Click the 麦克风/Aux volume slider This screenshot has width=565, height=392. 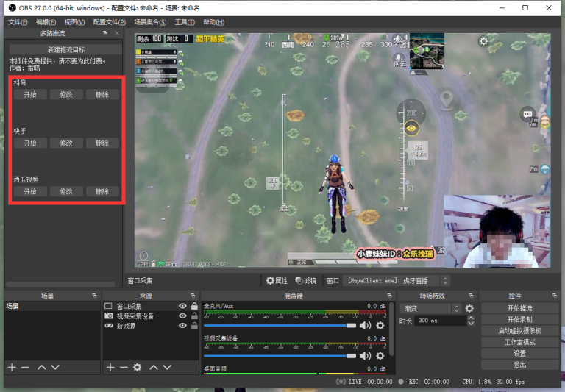pos(280,325)
